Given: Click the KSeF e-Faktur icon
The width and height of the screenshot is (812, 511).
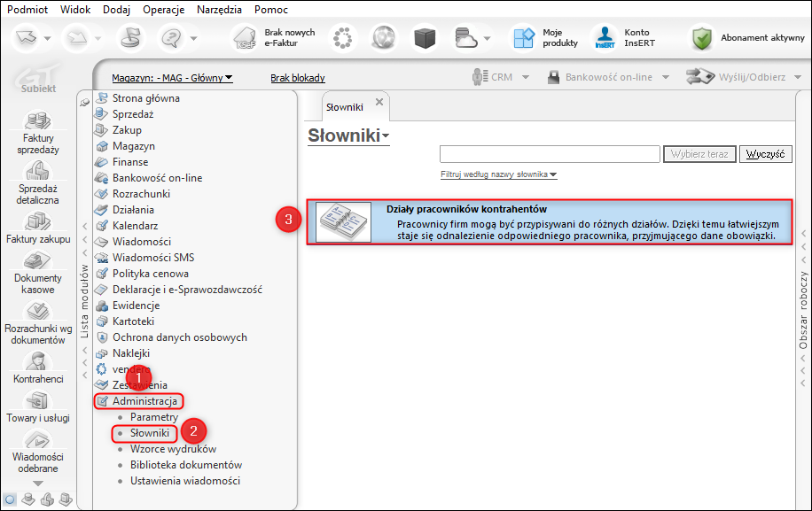Looking at the screenshot, I should pyautogui.click(x=245, y=38).
